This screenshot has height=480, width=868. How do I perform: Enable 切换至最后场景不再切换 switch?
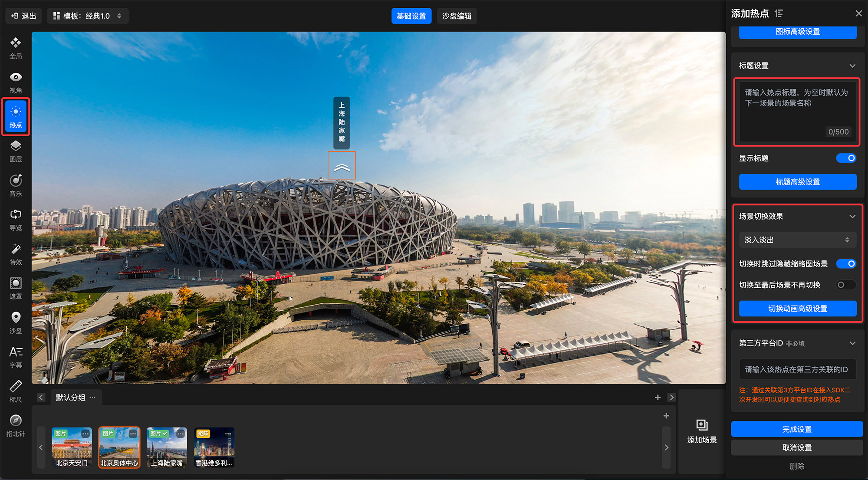846,285
